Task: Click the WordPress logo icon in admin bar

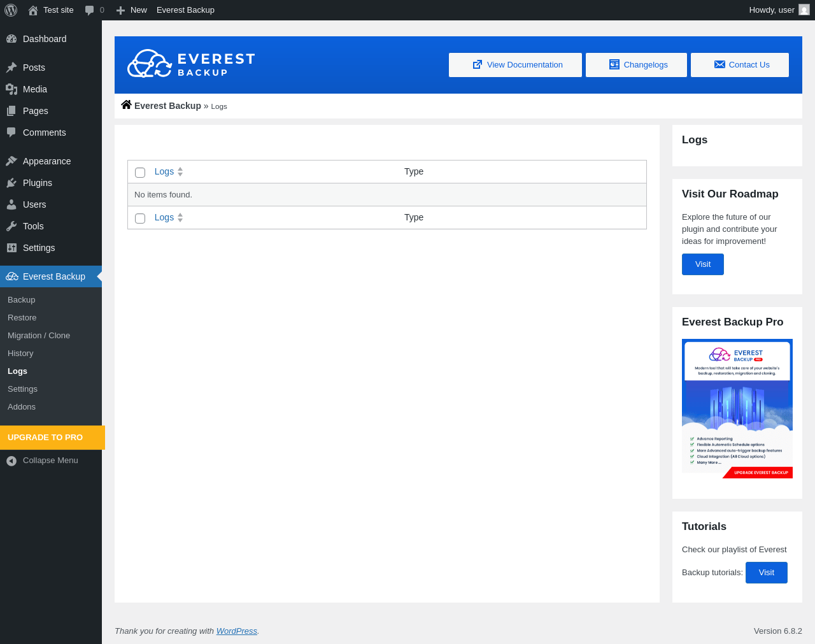Action: click(11, 10)
